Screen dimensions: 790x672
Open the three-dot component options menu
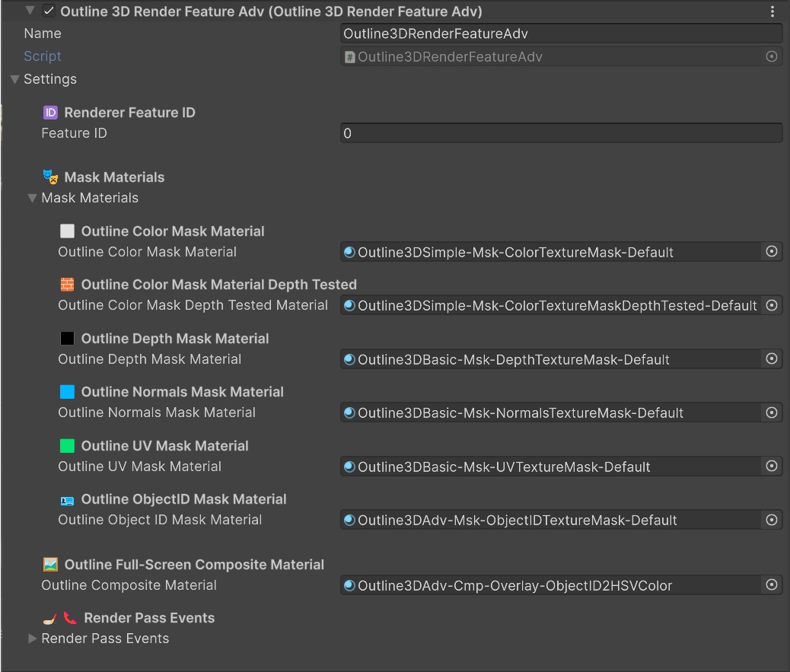point(772,11)
